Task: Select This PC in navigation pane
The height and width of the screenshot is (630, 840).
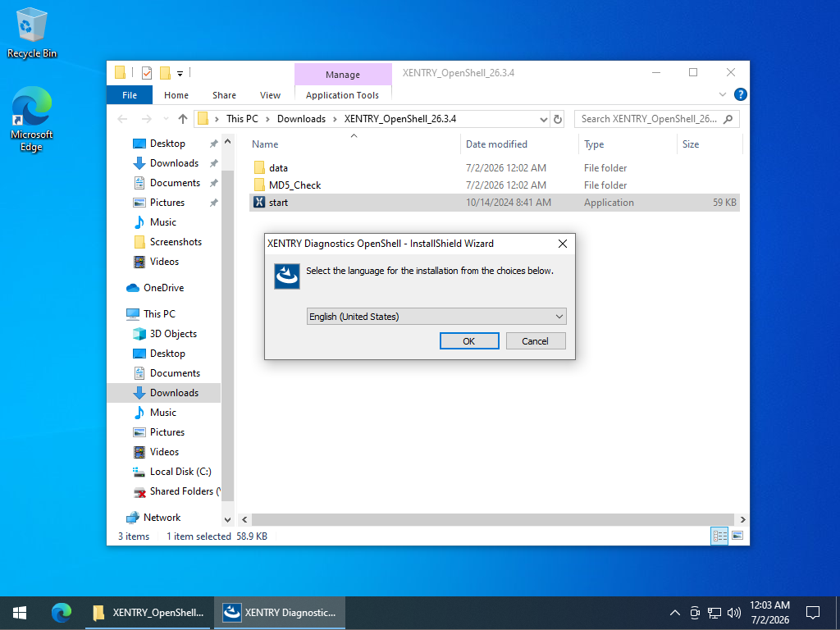Action: click(x=159, y=314)
